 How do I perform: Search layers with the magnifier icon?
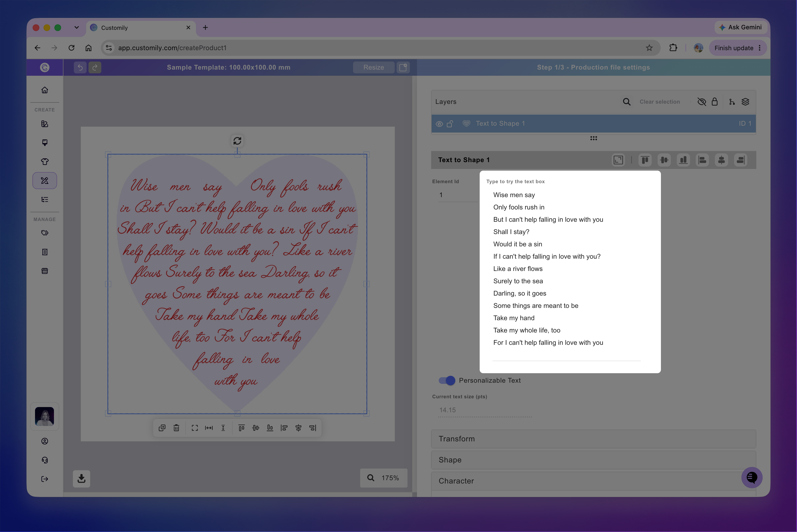627,102
